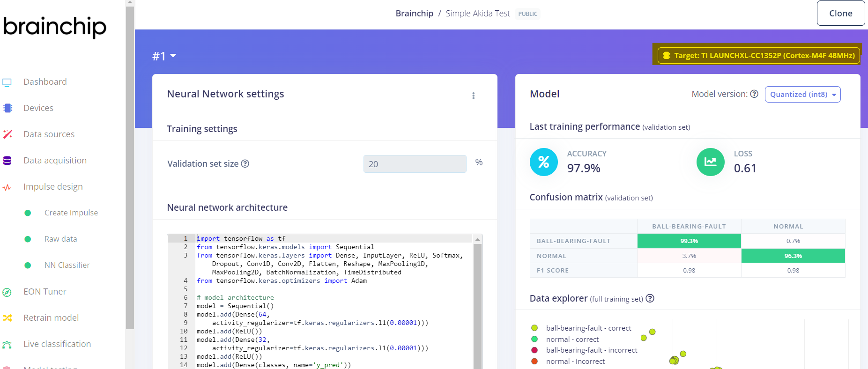The height and width of the screenshot is (369, 868).
Task: Click code line 1 import tensorflow
Action: click(241, 238)
